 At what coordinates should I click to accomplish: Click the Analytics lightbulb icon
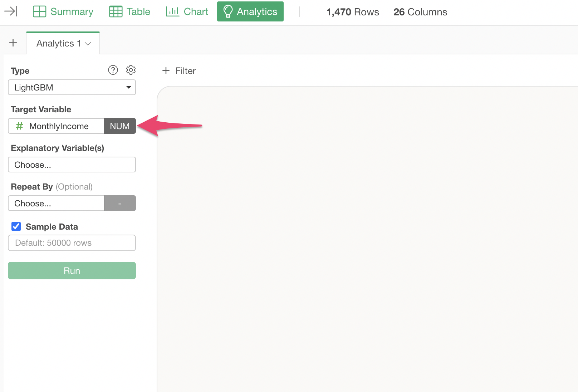pyautogui.click(x=228, y=11)
